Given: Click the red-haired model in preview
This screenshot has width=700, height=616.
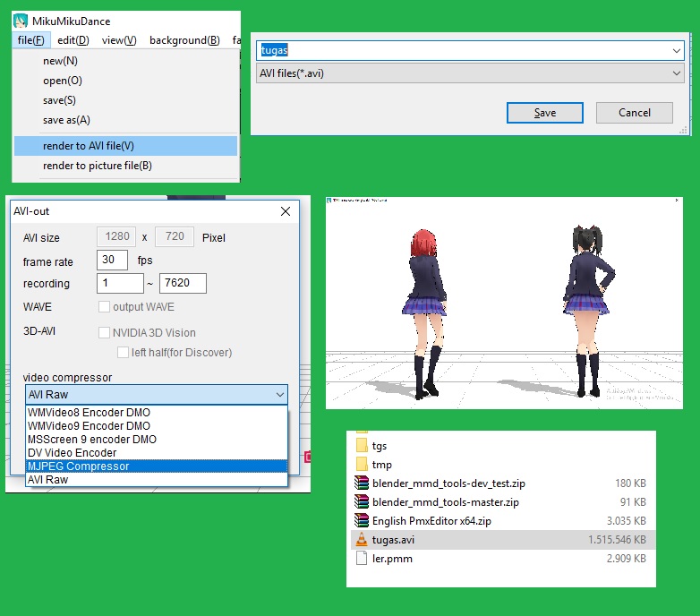Looking at the screenshot, I should pos(426,312).
